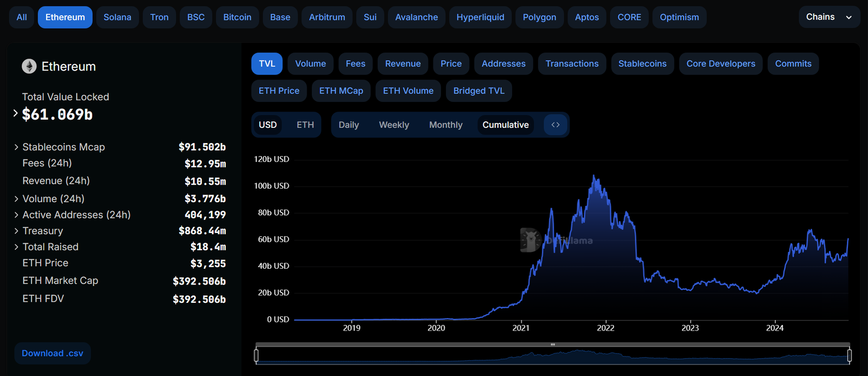868x376 pixels.
Task: Click the embed code icon button
Action: point(556,125)
